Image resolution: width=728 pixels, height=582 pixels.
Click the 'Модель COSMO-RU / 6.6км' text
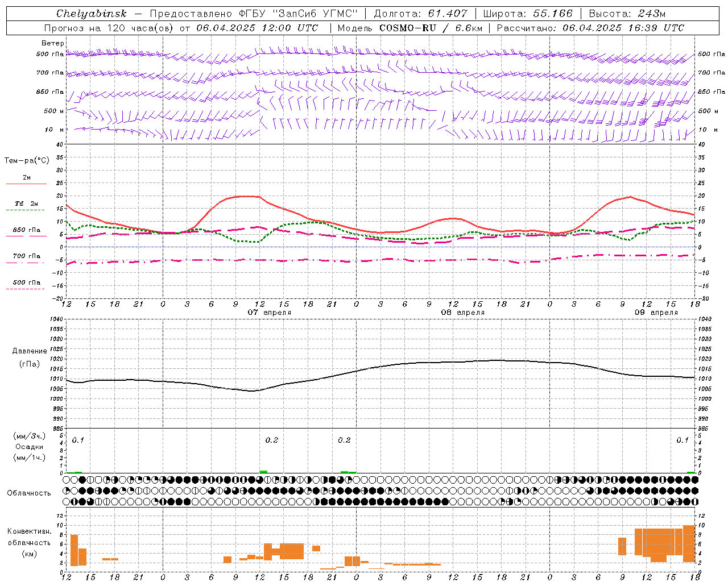410,28
